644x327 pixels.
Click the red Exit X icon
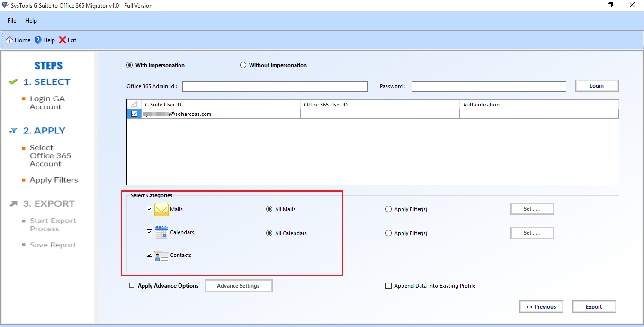(x=63, y=40)
